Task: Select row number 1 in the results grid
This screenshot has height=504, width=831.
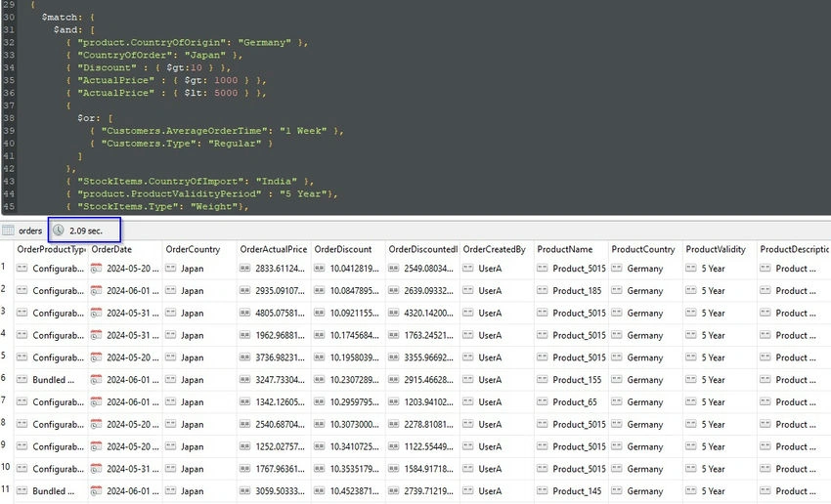Action: tap(3, 267)
